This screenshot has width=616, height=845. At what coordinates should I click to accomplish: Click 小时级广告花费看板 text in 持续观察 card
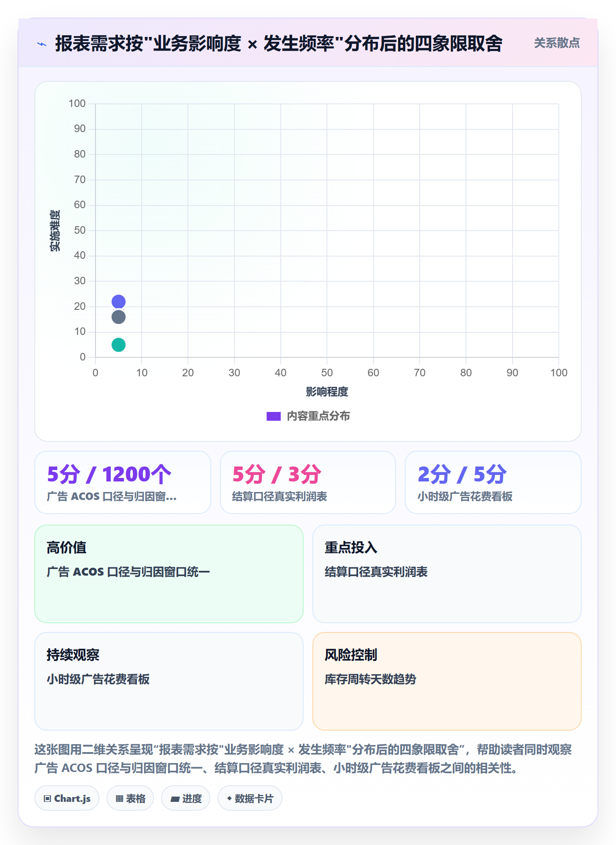point(98,680)
